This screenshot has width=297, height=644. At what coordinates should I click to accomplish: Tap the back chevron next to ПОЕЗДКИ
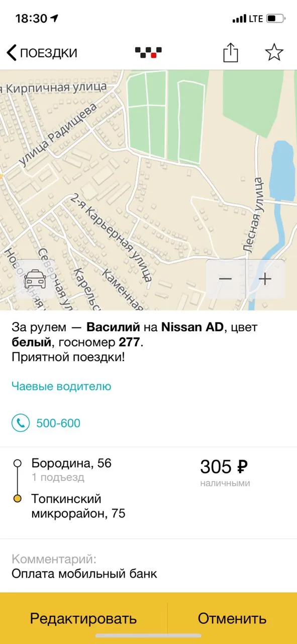coord(11,52)
